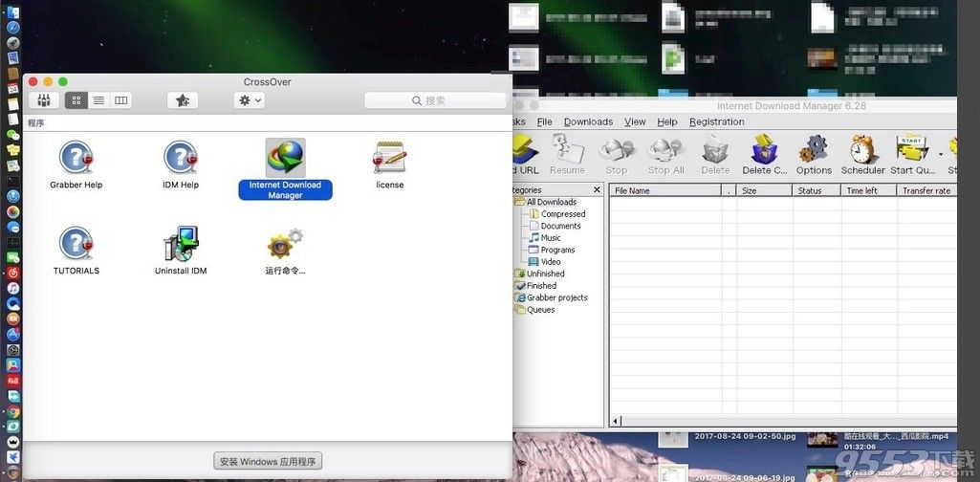Select the Video category

550,261
